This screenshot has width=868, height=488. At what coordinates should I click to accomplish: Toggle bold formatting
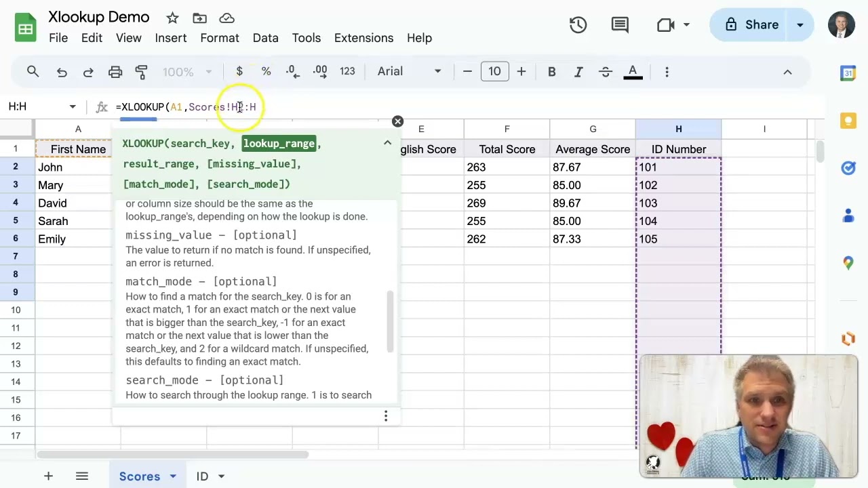click(x=552, y=71)
